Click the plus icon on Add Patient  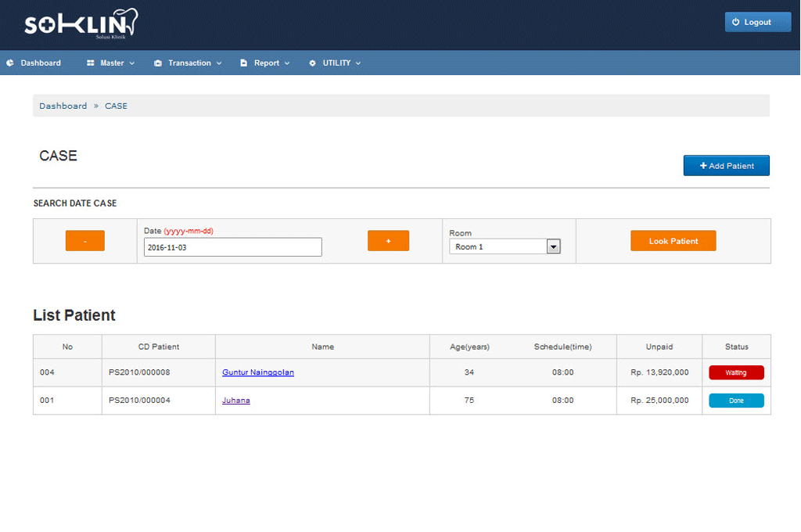703,166
